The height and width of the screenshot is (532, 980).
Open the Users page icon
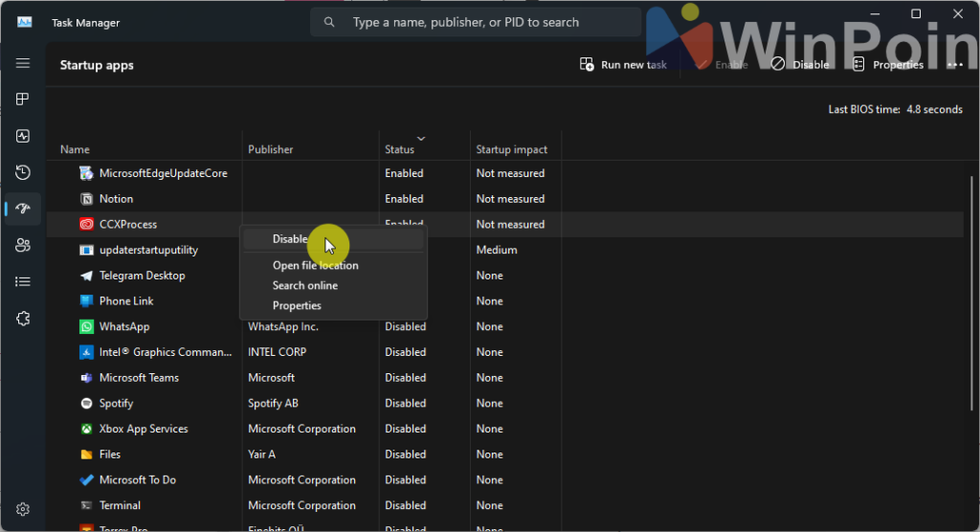point(23,245)
